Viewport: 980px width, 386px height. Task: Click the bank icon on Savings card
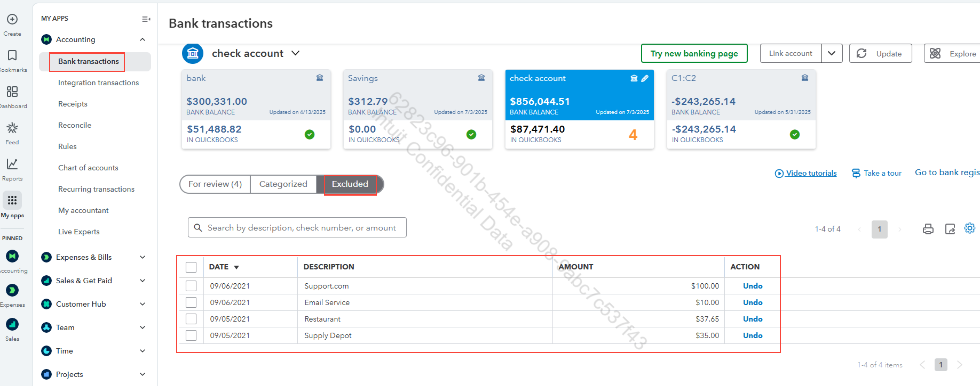[x=481, y=78]
